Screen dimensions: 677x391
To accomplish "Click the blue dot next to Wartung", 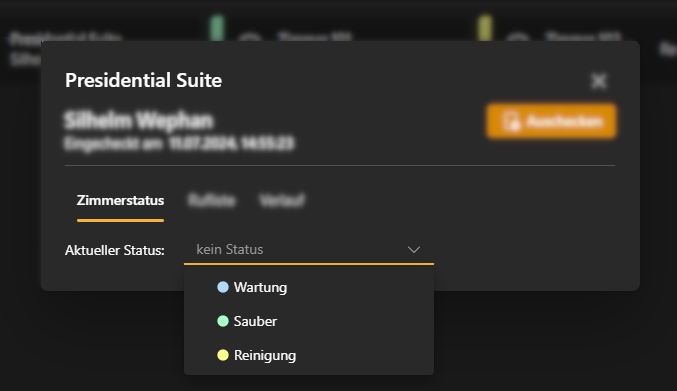I will 223,287.
